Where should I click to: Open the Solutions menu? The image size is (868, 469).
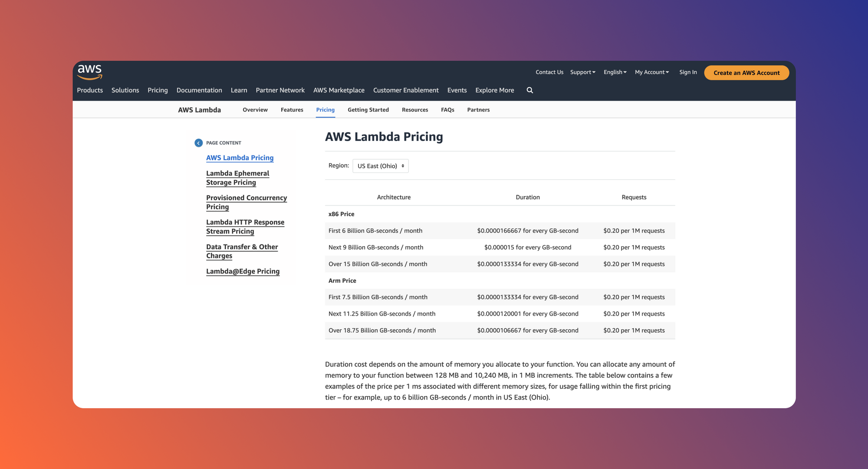(x=125, y=90)
